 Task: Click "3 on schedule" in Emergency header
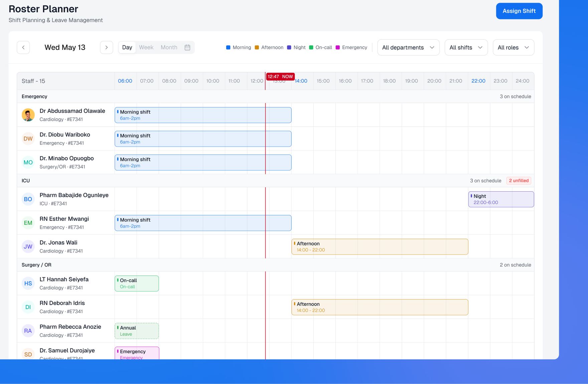click(x=516, y=97)
